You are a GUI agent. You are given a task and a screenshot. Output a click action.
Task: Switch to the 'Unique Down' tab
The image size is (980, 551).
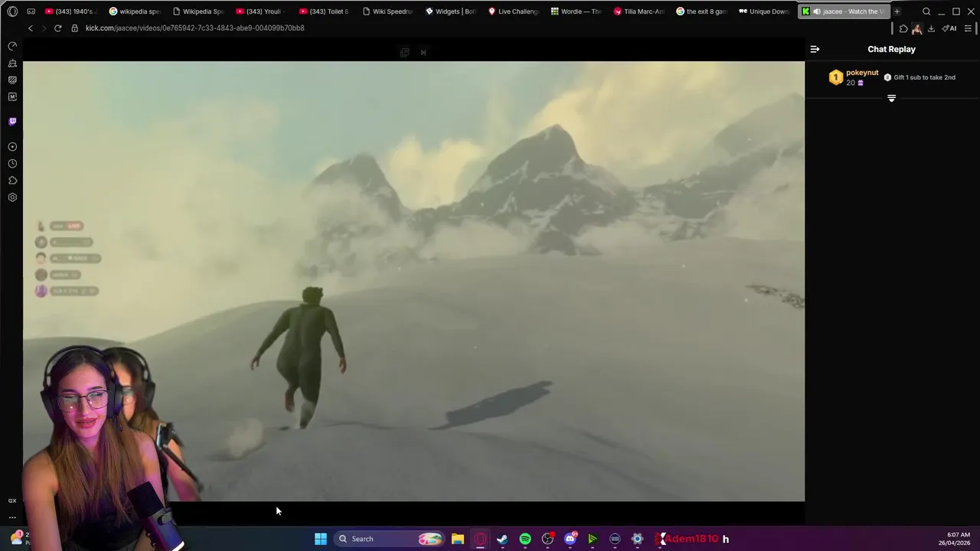click(764, 11)
